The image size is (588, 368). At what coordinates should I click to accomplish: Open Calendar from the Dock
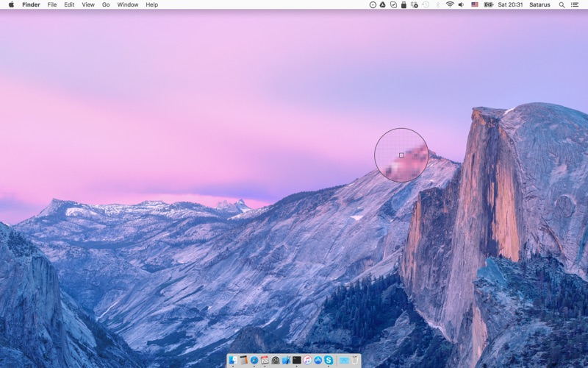click(x=265, y=360)
